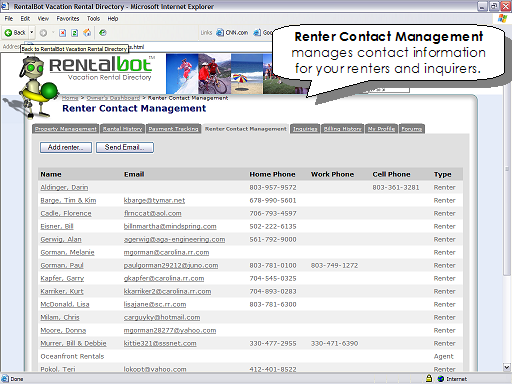This screenshot has width=512, height=384.
Task: Open renter Eisner, Bill
Action: [57, 226]
